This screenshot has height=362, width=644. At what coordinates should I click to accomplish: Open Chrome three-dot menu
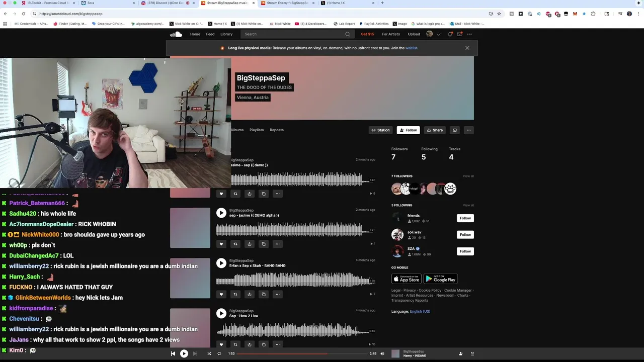pos(638,14)
